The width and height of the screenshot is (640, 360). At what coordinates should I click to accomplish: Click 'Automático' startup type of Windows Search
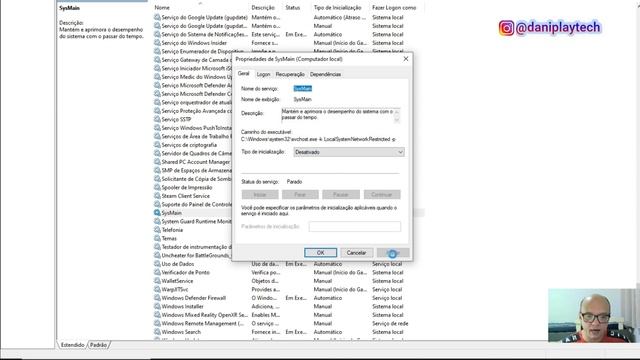pyautogui.click(x=328, y=332)
